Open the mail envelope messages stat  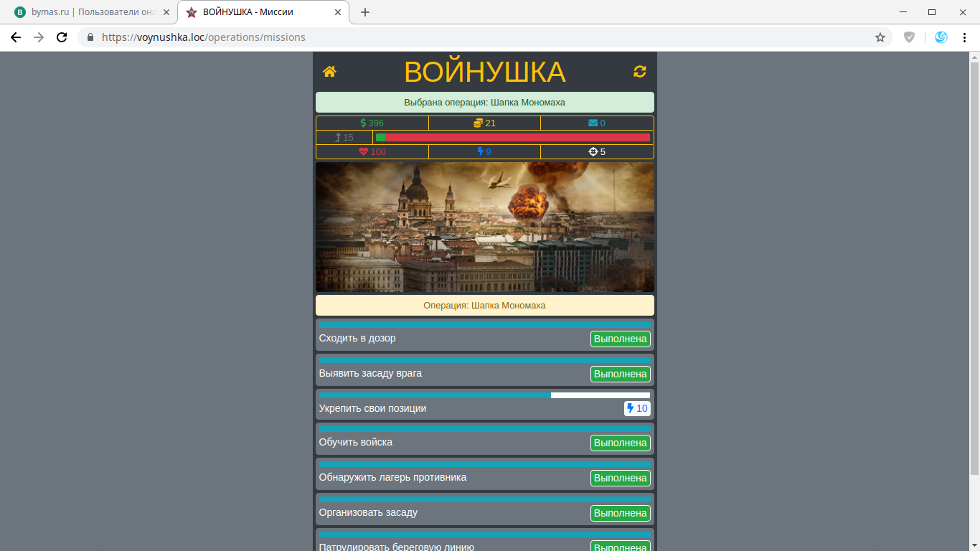point(597,123)
